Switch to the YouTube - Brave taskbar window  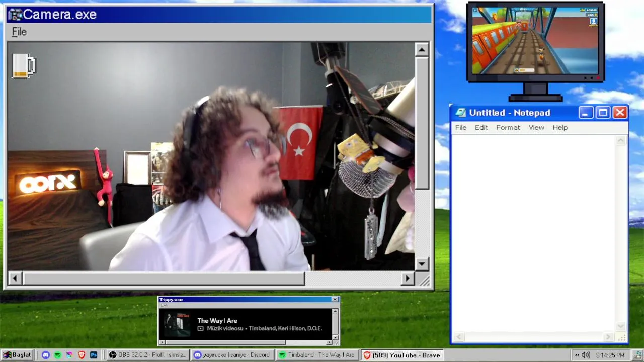click(402, 355)
